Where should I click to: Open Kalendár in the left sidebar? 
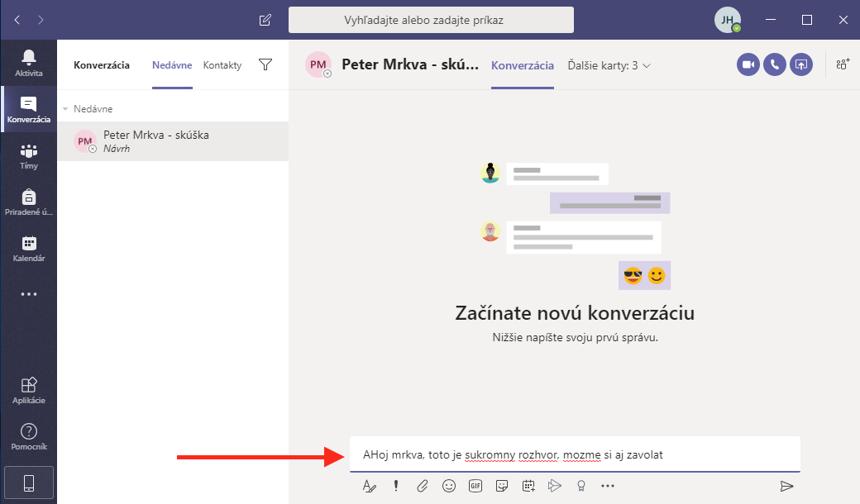29,248
